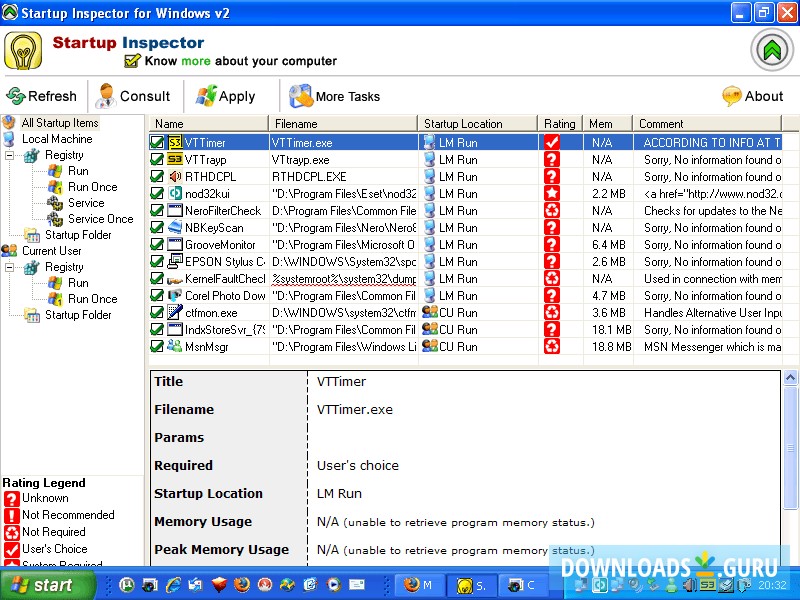Select the IndxStoreSvr row name

click(225, 330)
